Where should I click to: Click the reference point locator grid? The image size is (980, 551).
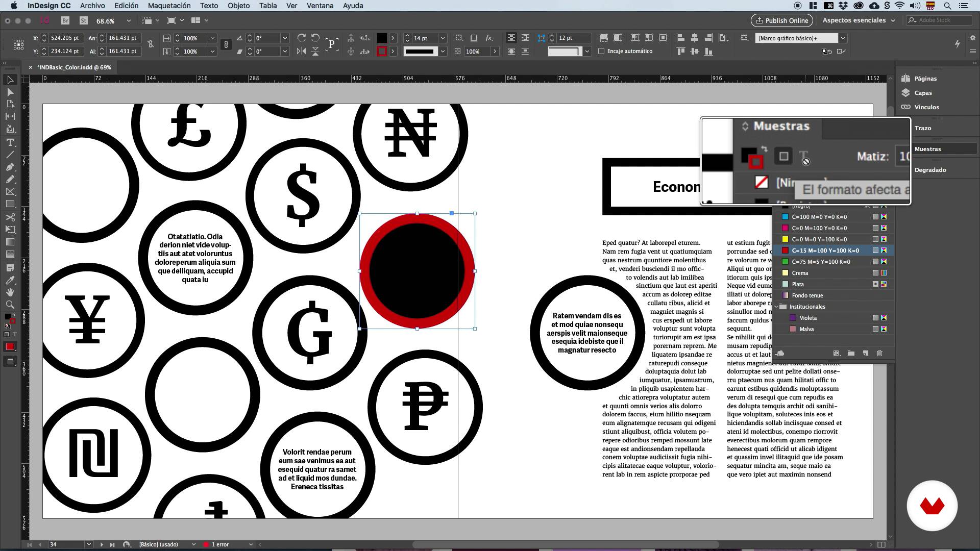tap(18, 44)
